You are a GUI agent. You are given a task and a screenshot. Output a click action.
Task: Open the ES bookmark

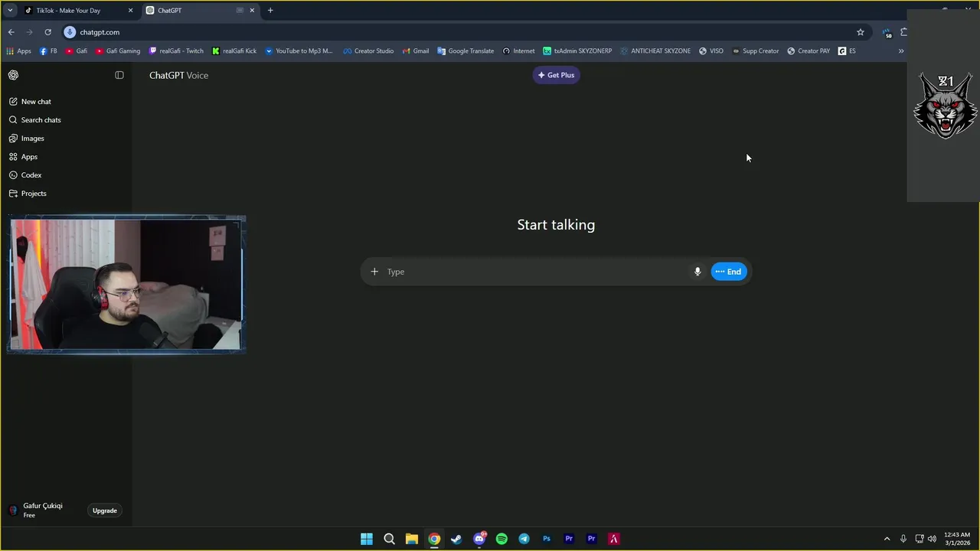tap(847, 51)
